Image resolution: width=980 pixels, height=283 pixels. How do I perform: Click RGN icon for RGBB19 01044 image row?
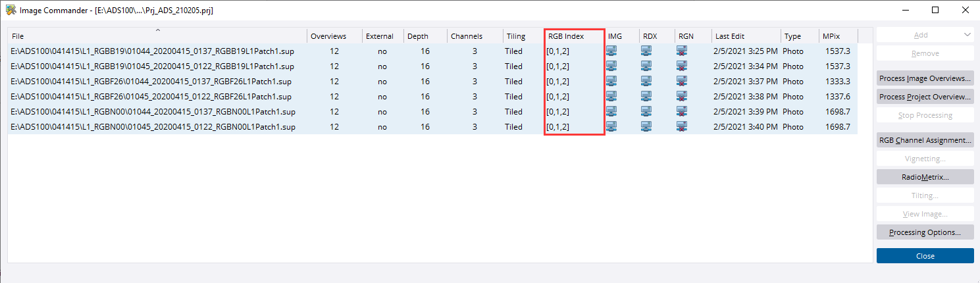click(682, 51)
